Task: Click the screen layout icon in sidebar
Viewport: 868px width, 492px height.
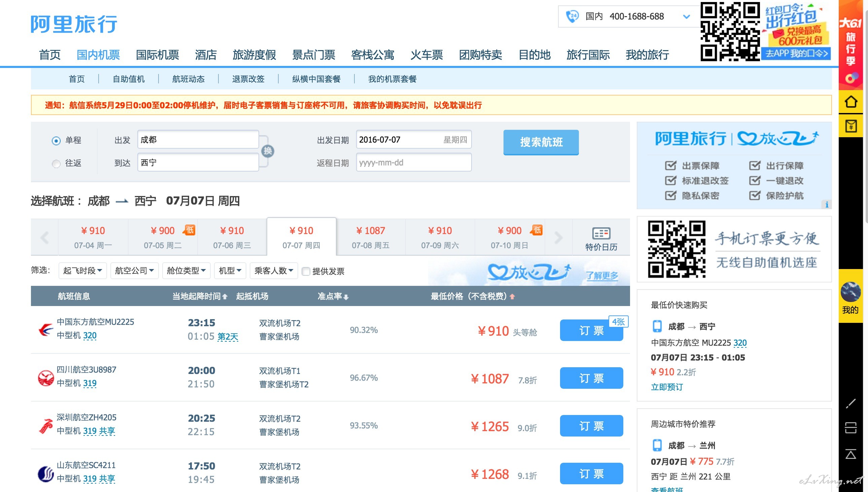Action: click(x=851, y=428)
